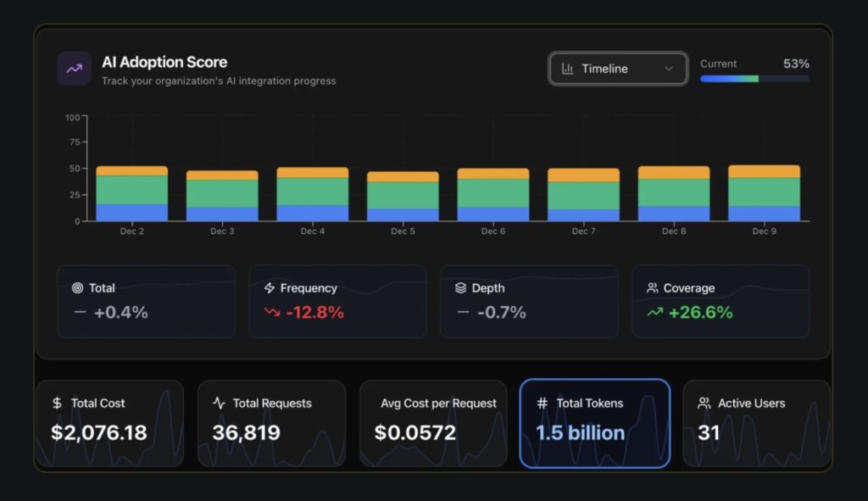Open the Avg Cost per Request card
The width and height of the screenshot is (868, 501).
(433, 423)
